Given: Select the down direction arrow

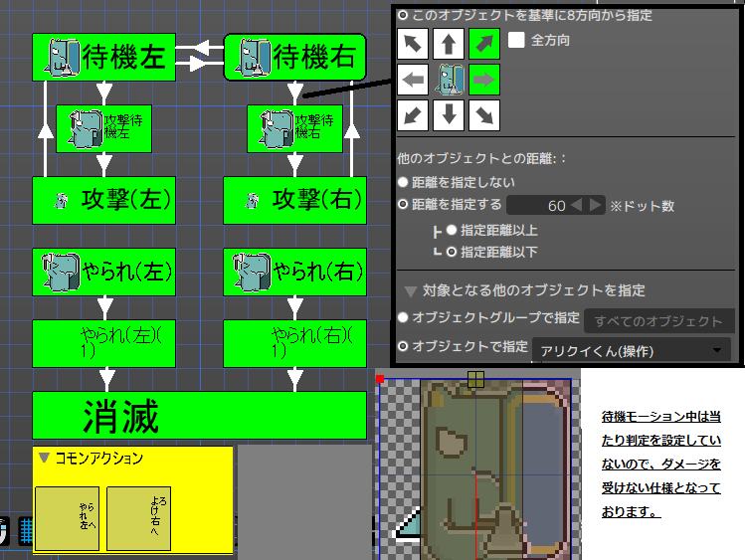Looking at the screenshot, I should [x=449, y=115].
